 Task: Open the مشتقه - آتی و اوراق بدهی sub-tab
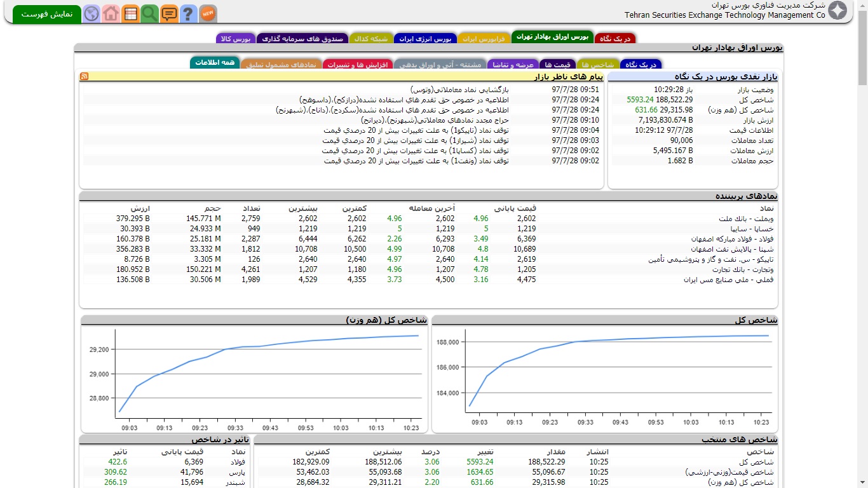(440, 64)
